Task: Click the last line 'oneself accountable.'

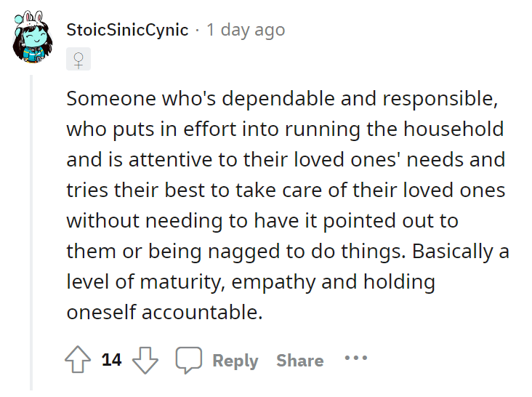Action: [164, 312]
